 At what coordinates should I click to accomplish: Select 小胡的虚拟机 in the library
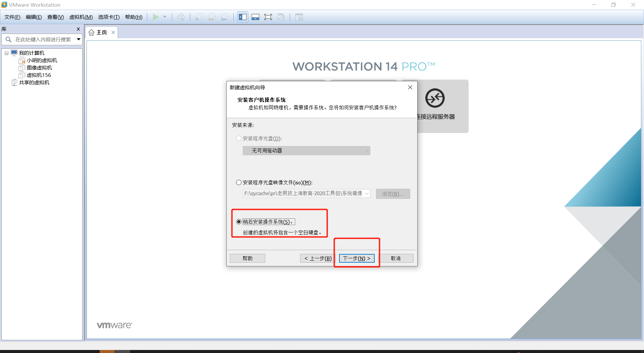(x=42, y=60)
